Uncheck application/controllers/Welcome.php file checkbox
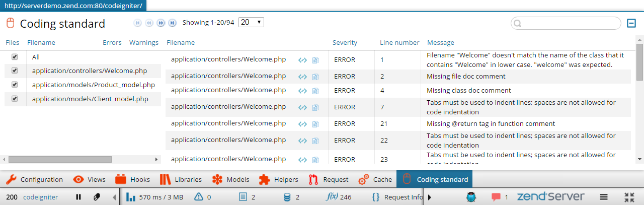644x205 pixels. 15,71
